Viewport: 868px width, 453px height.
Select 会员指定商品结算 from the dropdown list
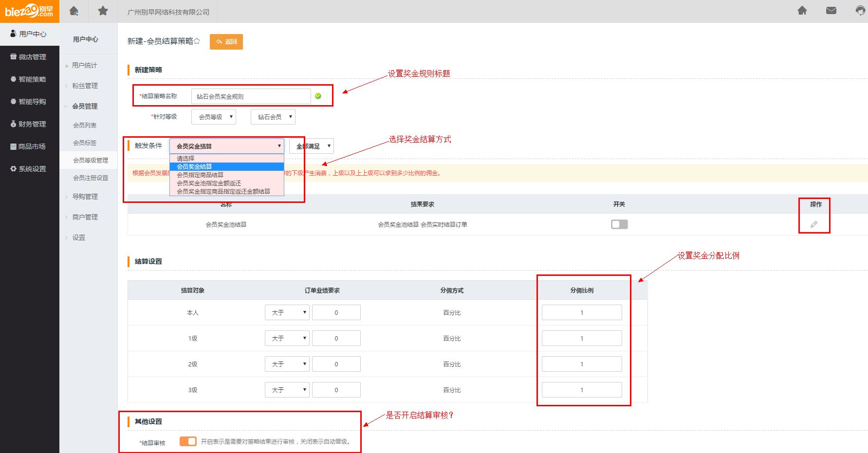(200, 175)
